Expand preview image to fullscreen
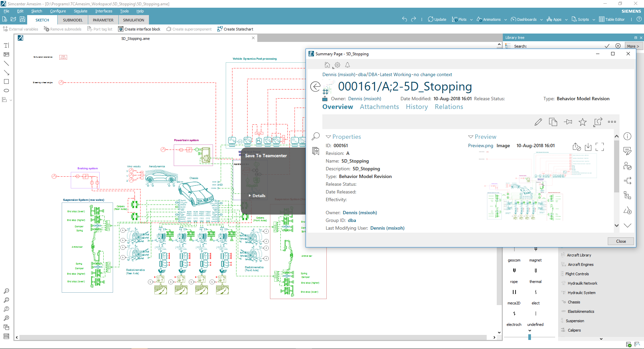Viewport: 644px width, 349px height. point(600,147)
